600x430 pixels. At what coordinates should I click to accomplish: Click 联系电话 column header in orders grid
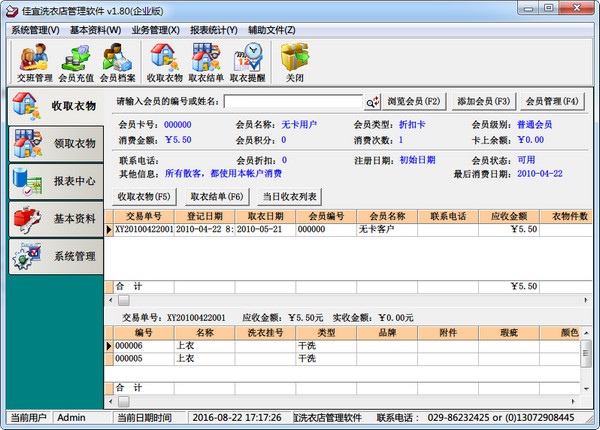click(448, 217)
